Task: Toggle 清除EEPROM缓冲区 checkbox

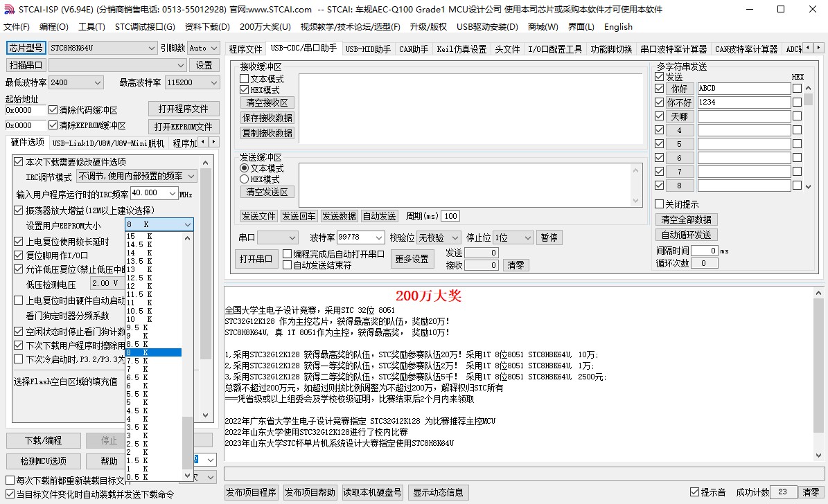Action: [53, 125]
